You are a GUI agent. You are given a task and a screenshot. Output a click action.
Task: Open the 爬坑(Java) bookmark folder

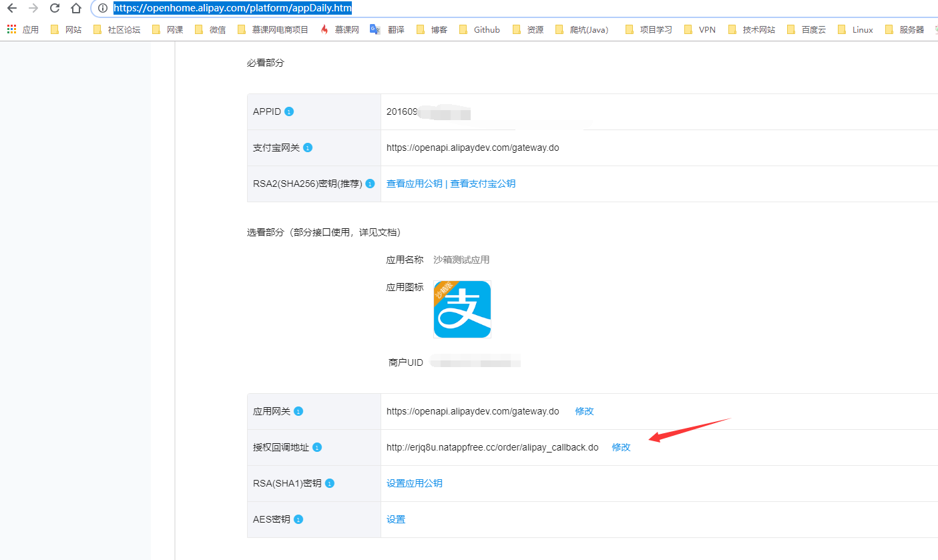pyautogui.click(x=582, y=29)
